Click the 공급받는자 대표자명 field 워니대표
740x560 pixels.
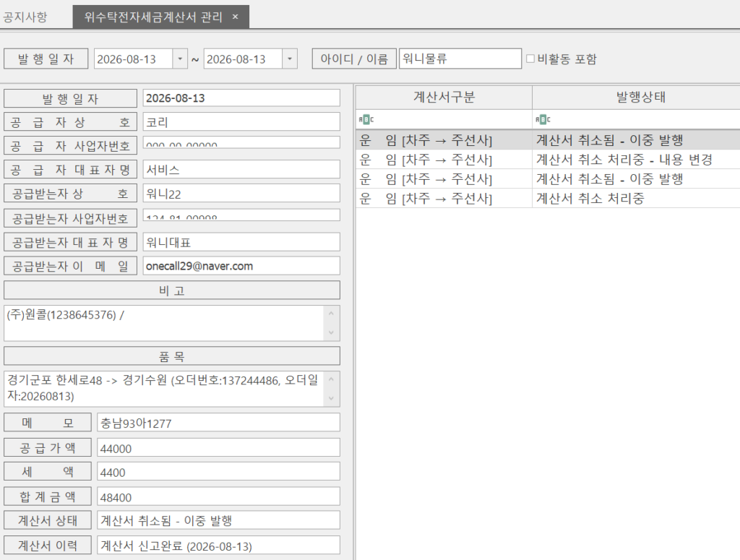(241, 242)
